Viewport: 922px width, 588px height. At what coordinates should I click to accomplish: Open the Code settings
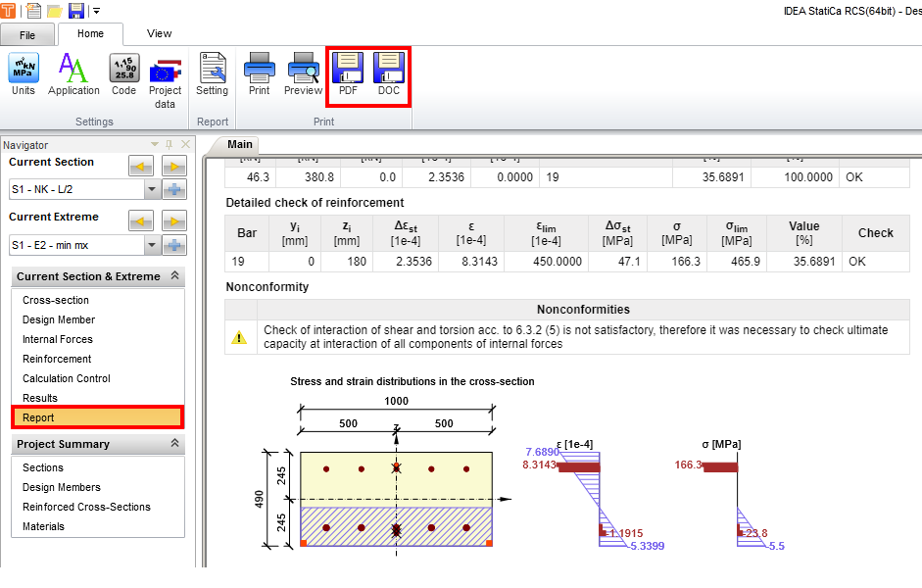pyautogui.click(x=123, y=74)
